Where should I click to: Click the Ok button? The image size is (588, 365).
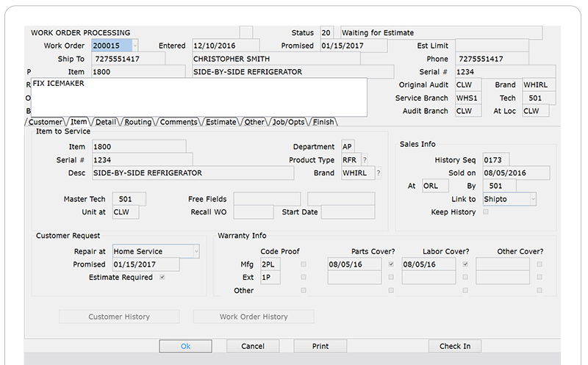pyautogui.click(x=186, y=346)
